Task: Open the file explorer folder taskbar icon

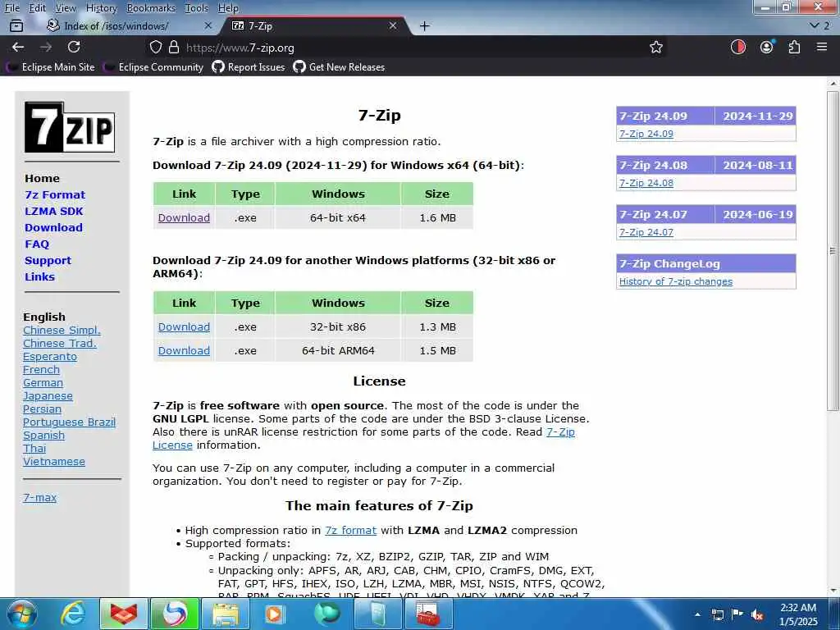Action: pyautogui.click(x=226, y=614)
